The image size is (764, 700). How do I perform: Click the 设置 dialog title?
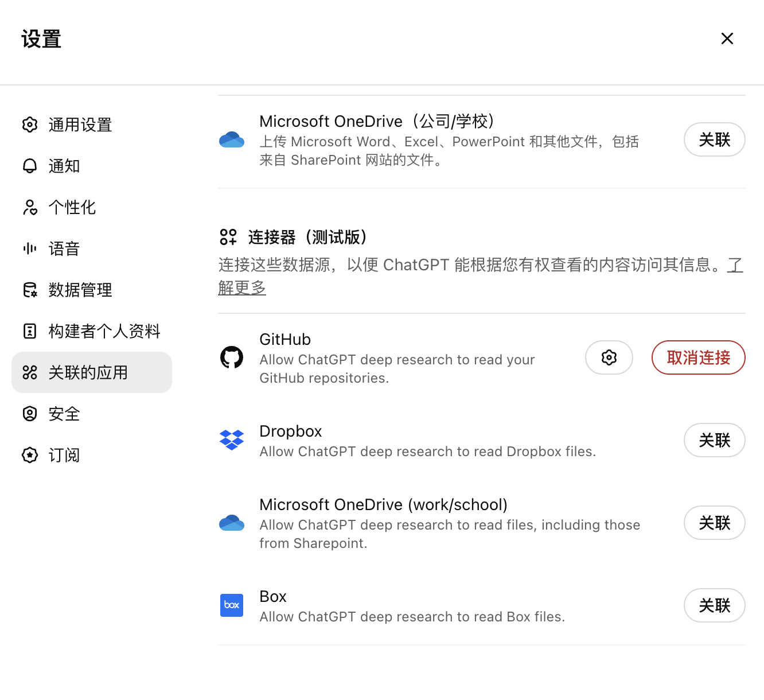click(x=41, y=39)
